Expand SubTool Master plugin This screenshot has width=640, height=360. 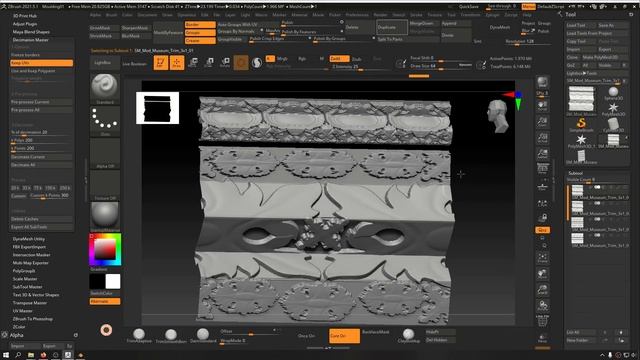coord(27,287)
